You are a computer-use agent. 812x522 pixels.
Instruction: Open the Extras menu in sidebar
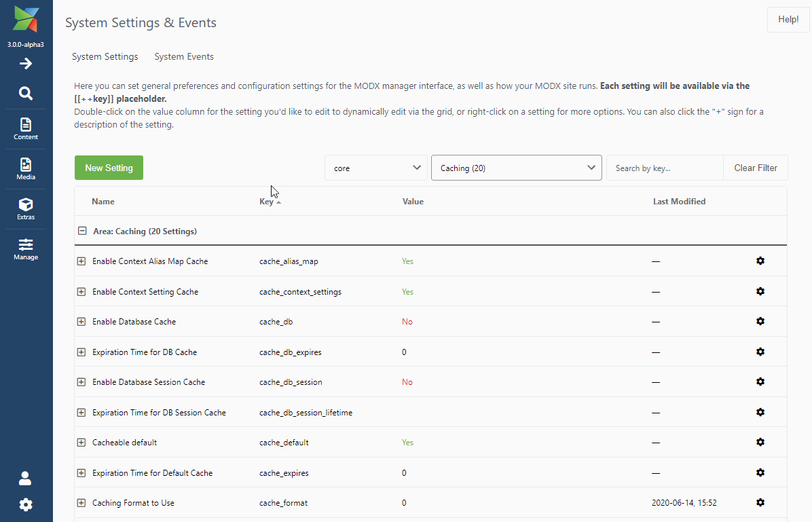[x=26, y=209]
